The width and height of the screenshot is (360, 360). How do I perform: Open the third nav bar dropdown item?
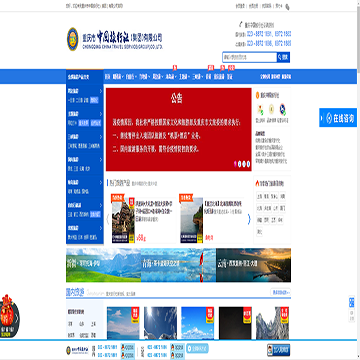click(130, 77)
